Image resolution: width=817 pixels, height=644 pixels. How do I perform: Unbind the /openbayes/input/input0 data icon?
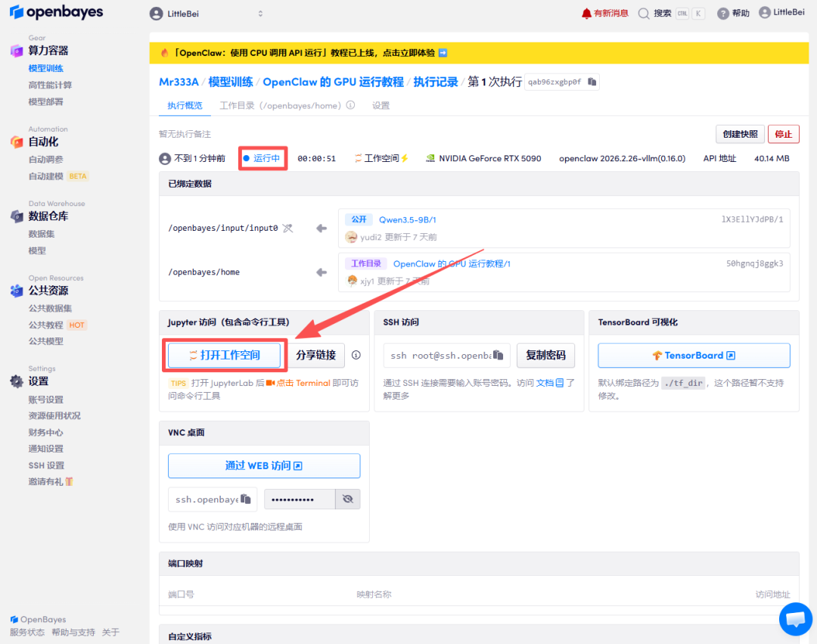coord(287,229)
